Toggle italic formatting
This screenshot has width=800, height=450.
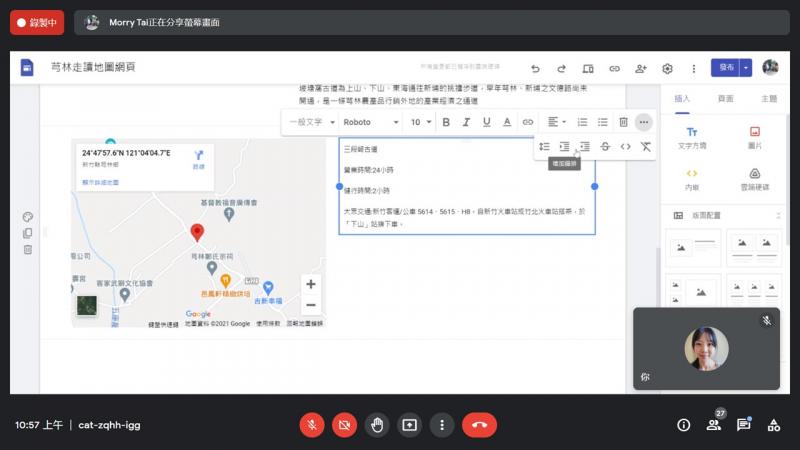[466, 122]
